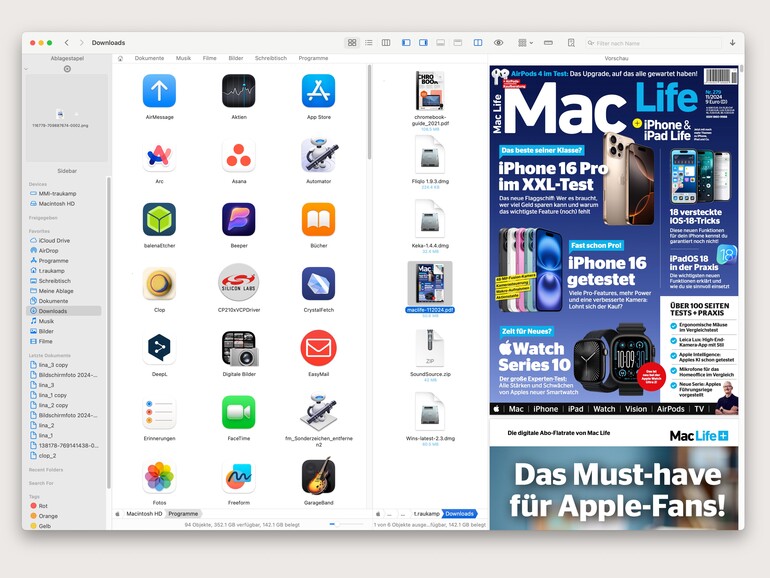Image resolution: width=770 pixels, height=578 pixels.
Task: Select the CrystalFetch app icon
Action: click(x=318, y=283)
